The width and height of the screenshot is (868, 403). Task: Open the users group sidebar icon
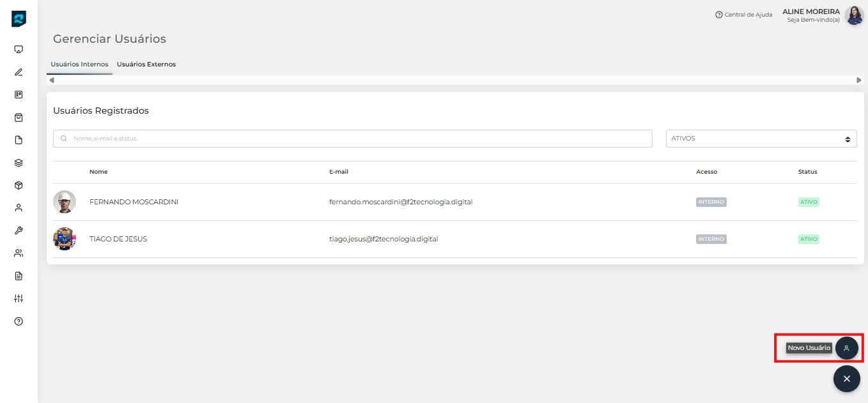[19, 253]
